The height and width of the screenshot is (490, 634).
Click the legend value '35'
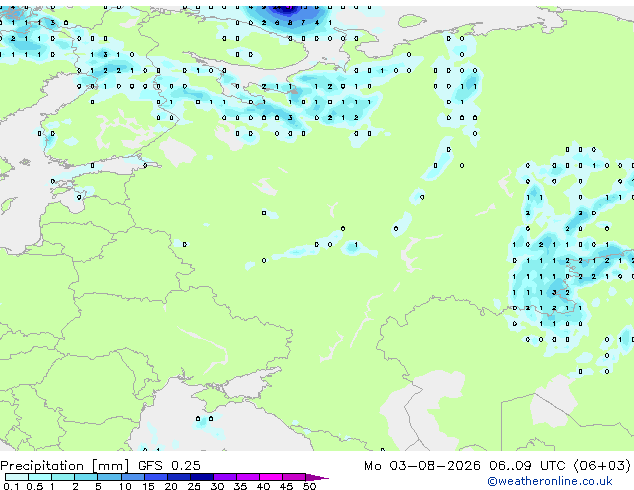click(240, 486)
